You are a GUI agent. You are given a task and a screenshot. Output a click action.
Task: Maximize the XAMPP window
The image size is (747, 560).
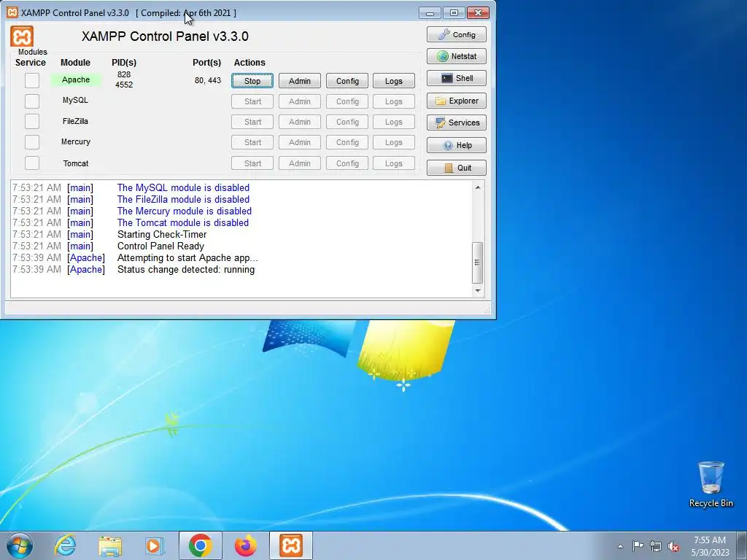[454, 12]
